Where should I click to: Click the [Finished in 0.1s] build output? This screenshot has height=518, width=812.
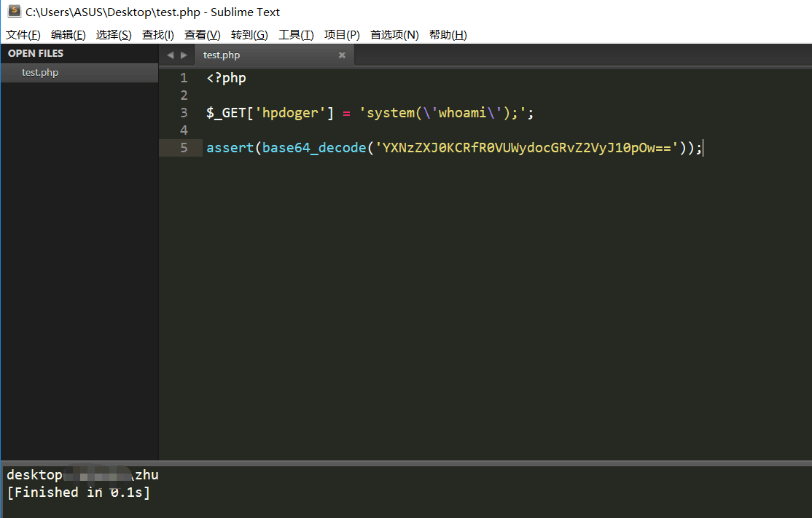click(79, 493)
